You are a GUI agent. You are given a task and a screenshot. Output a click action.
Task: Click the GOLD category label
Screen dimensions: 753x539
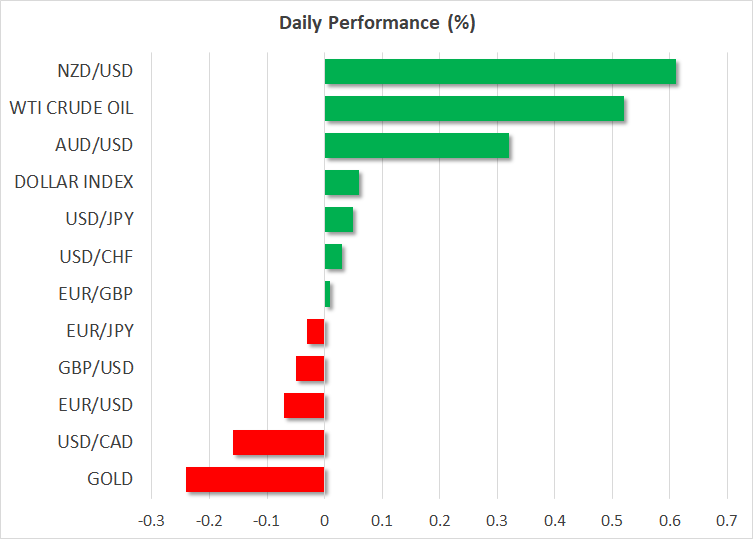[x=110, y=479]
